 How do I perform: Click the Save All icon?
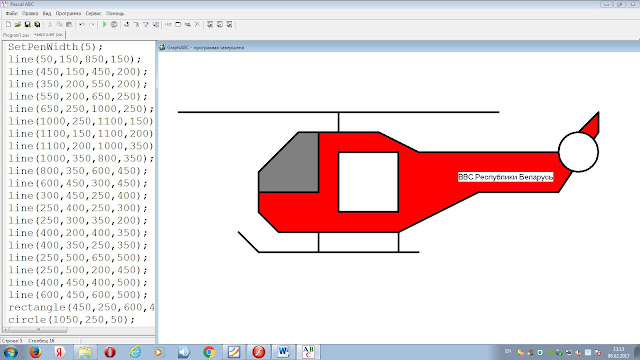pos(37,24)
